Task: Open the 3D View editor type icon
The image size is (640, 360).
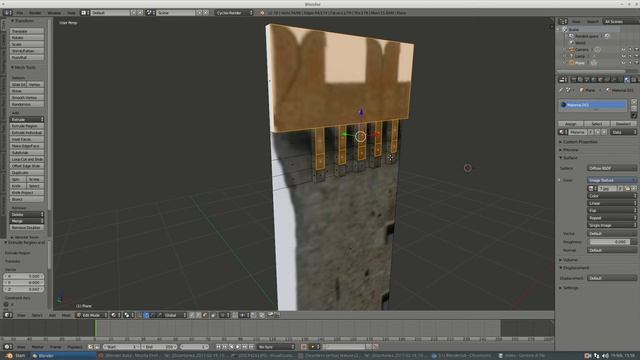Action: (8, 315)
